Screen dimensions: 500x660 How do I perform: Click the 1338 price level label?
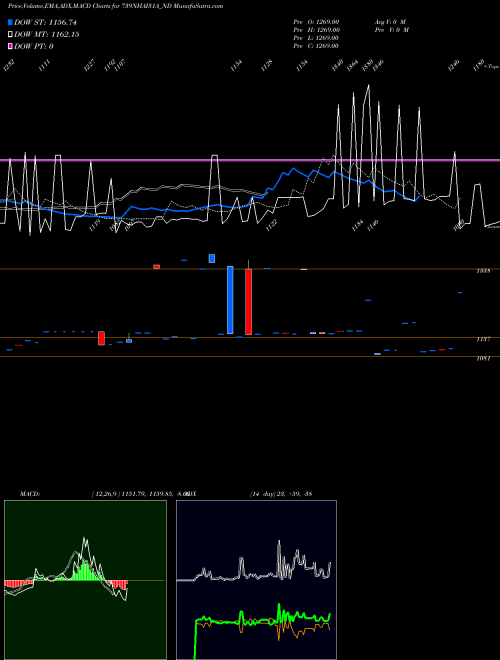tap(483, 271)
